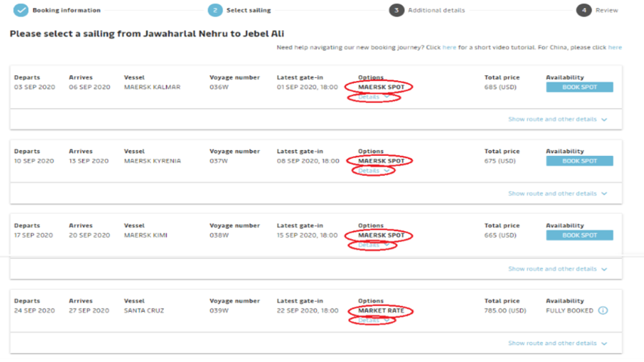This screenshot has width=644, height=362.
Task: Show route and other details for 24 SEP sailing
Action: (x=557, y=343)
